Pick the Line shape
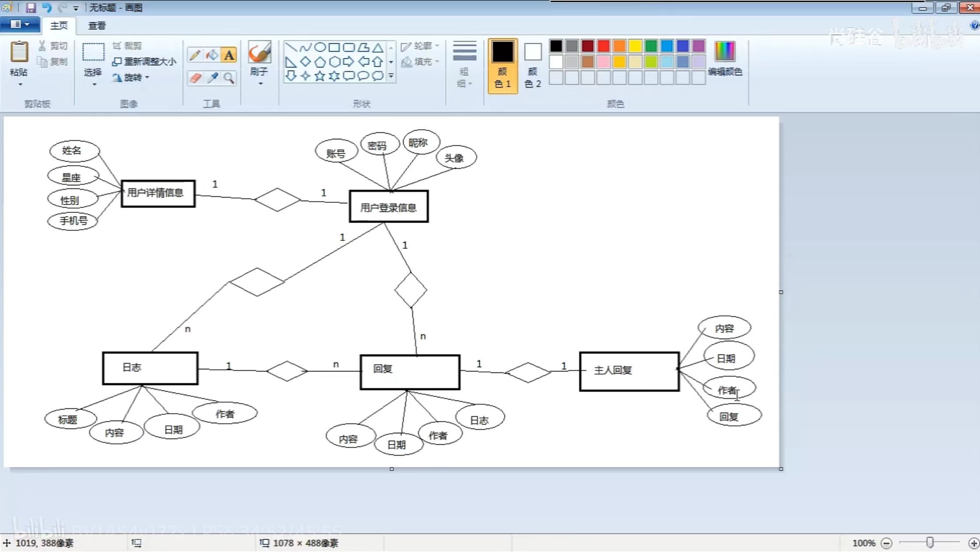The image size is (980, 552). pyautogui.click(x=291, y=47)
